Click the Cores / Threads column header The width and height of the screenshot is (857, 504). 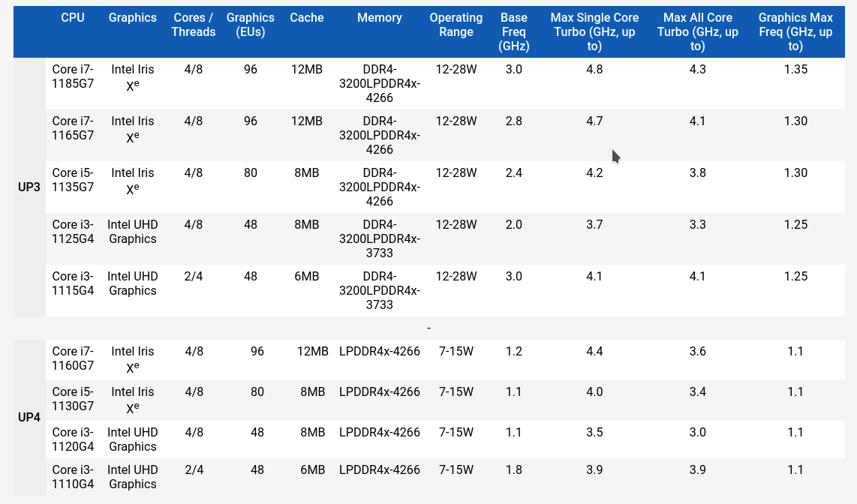(x=194, y=25)
